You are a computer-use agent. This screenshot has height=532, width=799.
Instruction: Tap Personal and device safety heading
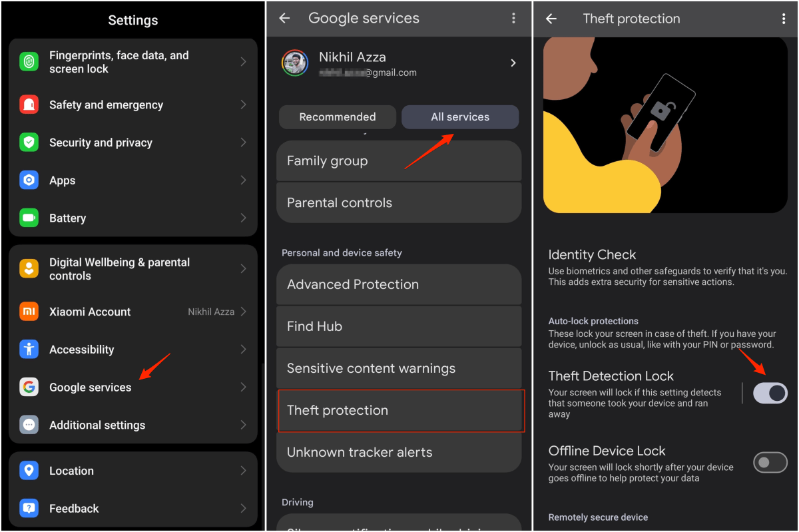(x=342, y=253)
